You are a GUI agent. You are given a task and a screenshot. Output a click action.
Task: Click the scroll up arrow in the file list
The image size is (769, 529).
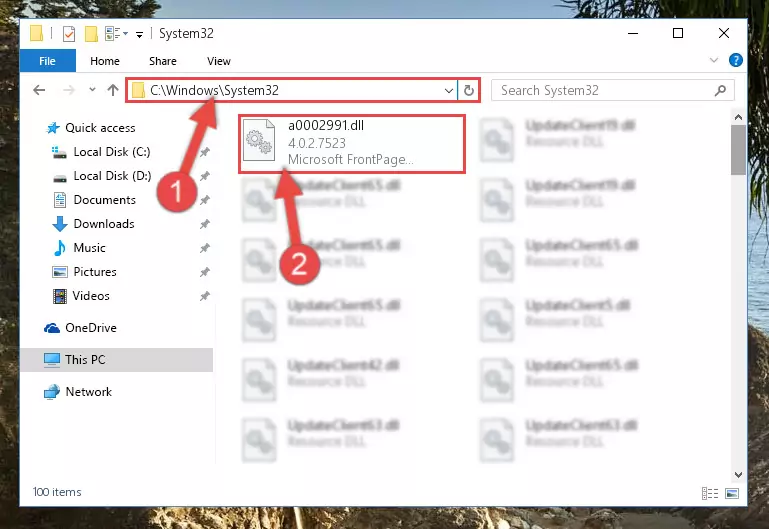[x=738, y=117]
